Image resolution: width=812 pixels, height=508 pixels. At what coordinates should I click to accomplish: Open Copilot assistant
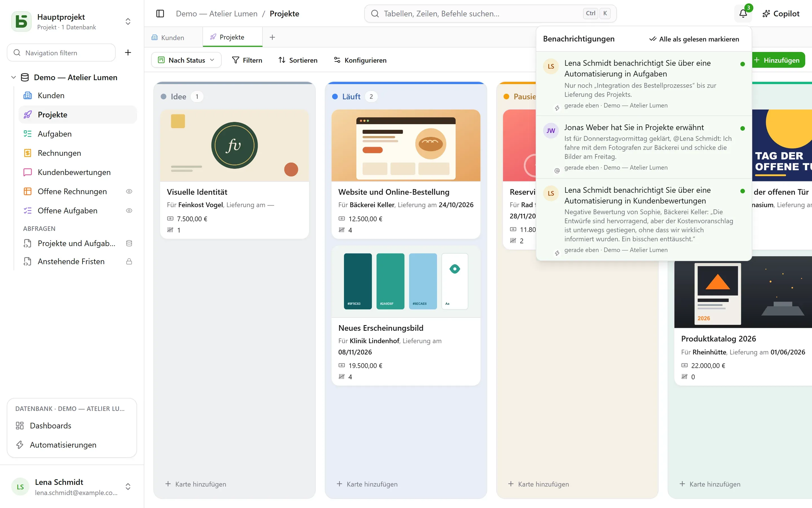781,14
